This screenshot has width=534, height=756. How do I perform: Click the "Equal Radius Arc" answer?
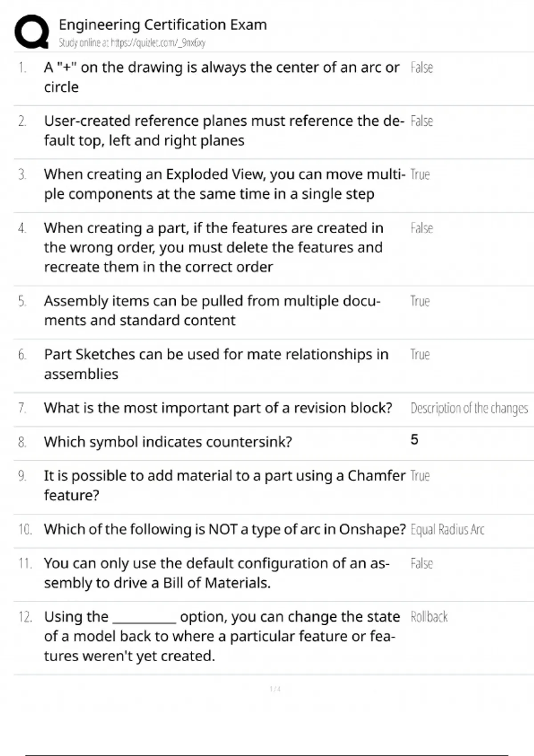[x=447, y=530]
